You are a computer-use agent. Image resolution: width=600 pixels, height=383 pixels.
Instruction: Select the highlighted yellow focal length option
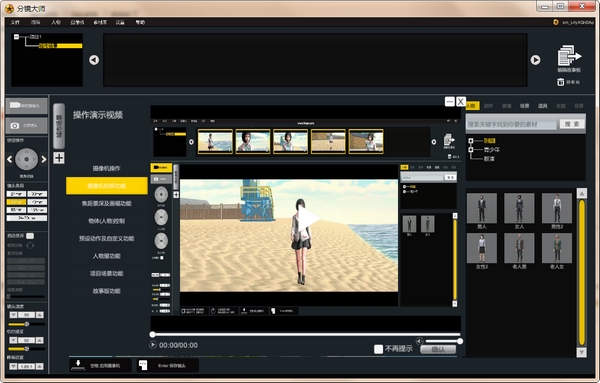pos(16,202)
